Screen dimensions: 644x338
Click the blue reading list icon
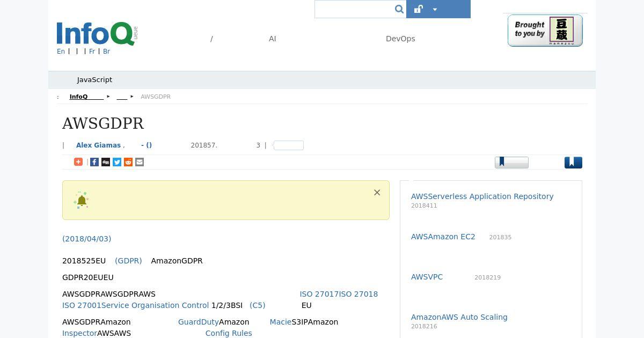pyautogui.click(x=573, y=162)
